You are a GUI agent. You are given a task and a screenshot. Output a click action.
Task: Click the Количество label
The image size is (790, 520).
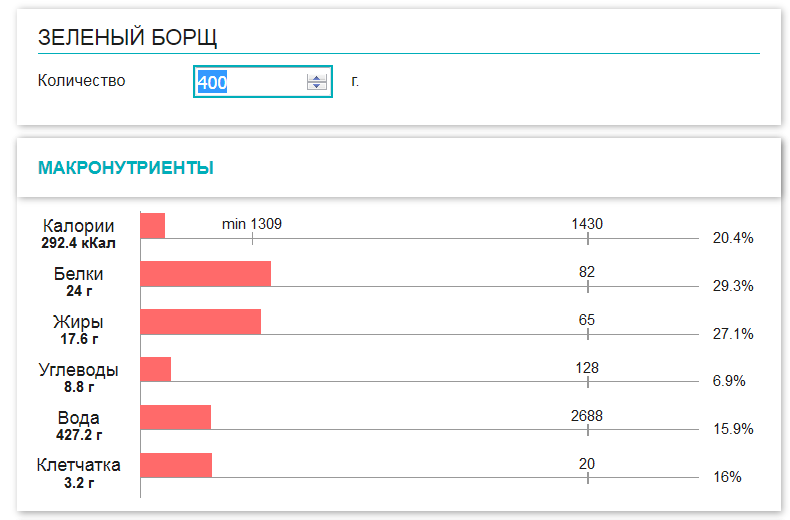[x=82, y=81]
